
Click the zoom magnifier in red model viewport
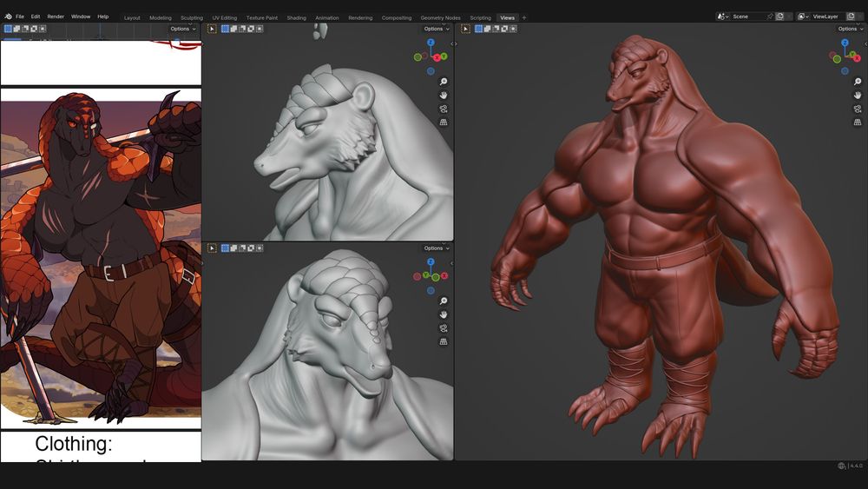point(858,82)
